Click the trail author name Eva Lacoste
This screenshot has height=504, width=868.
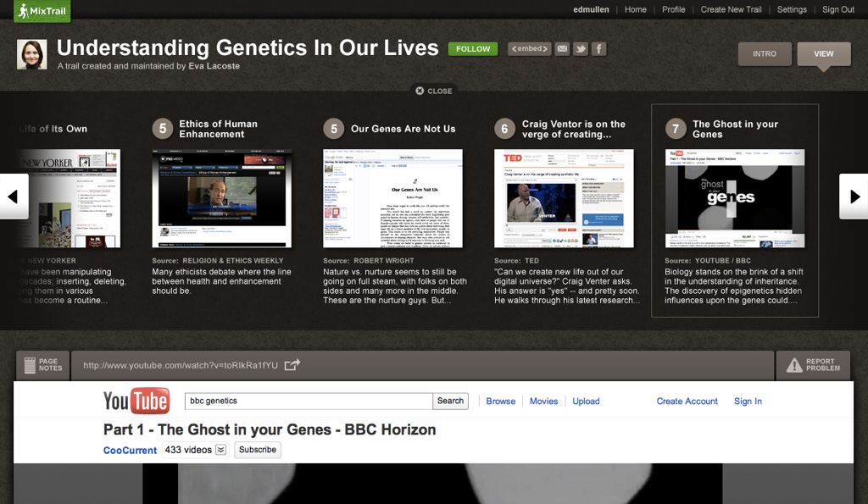(x=214, y=66)
